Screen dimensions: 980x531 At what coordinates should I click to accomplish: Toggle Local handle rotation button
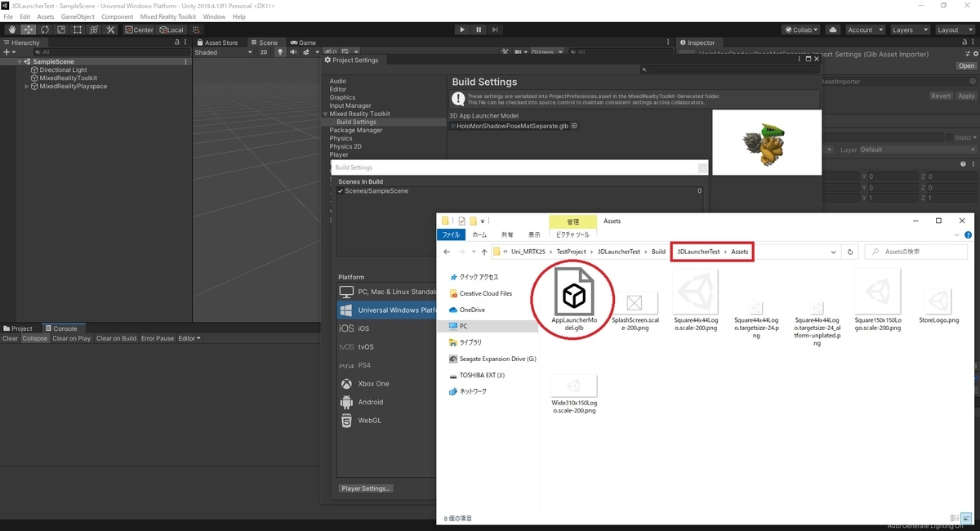click(171, 29)
